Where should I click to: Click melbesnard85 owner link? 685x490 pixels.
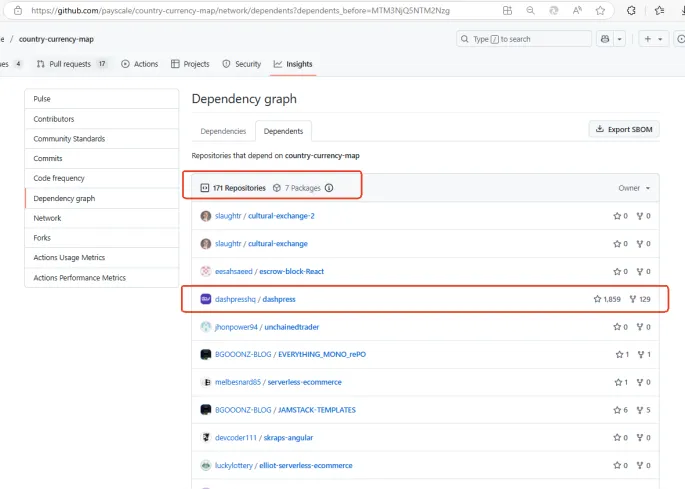click(238, 382)
